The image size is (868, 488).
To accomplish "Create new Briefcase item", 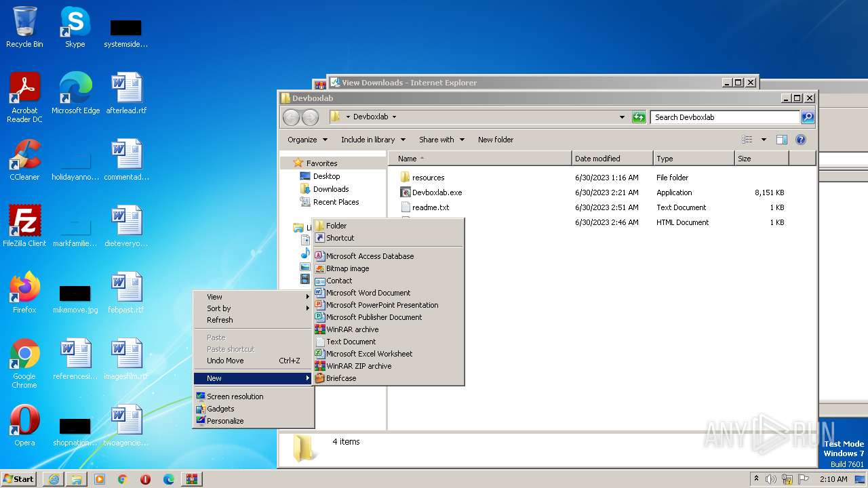I will tap(388, 378).
